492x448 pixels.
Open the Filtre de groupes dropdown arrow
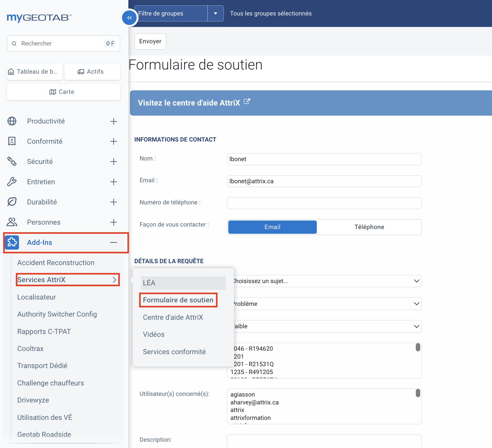pos(216,14)
